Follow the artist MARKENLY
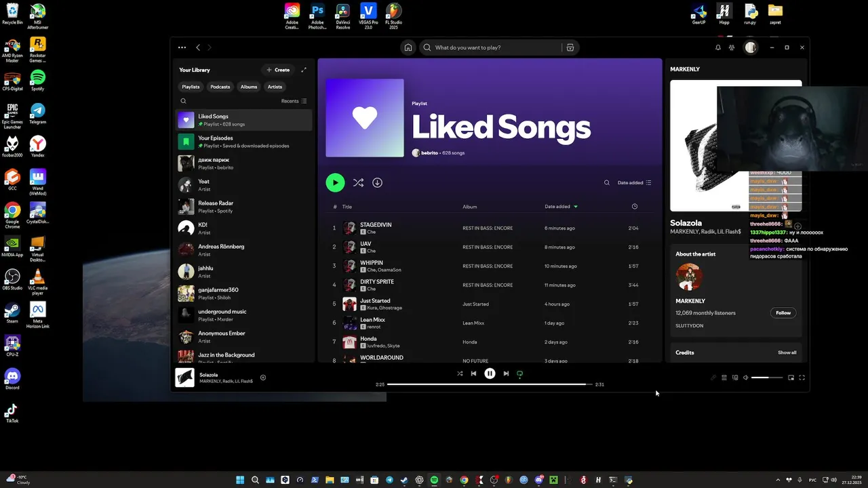 783,313
